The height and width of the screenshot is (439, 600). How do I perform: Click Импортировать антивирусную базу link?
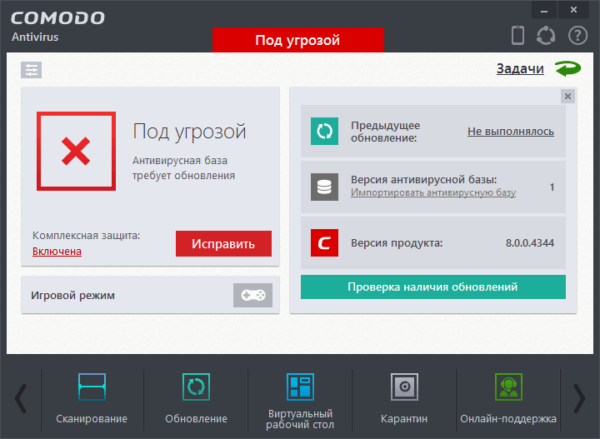click(433, 192)
